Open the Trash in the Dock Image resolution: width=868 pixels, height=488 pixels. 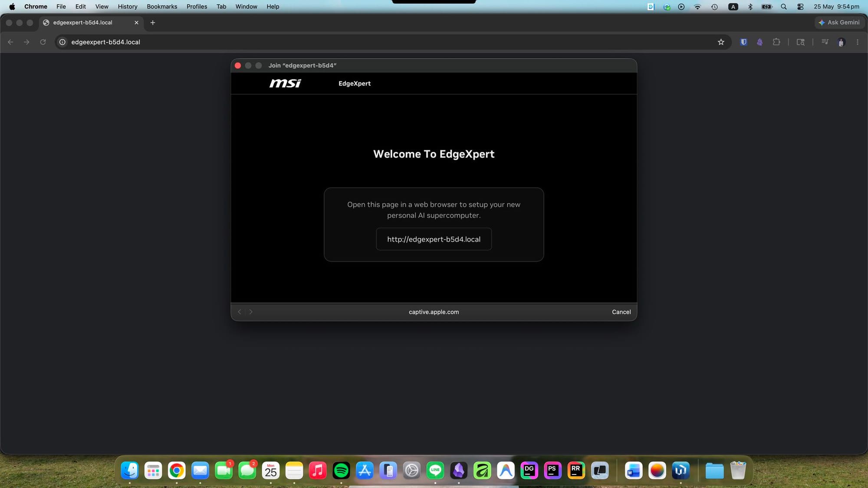pos(738,470)
